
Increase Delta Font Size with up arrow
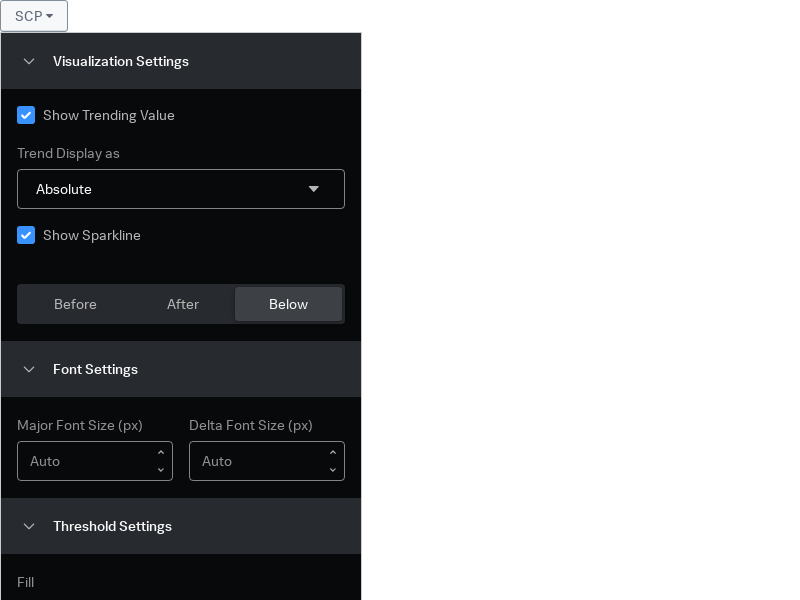[x=332, y=453]
